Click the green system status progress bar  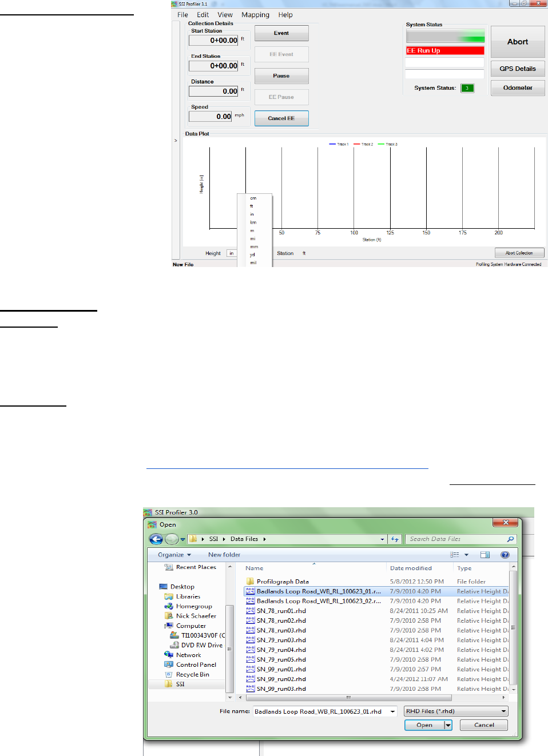click(x=446, y=36)
